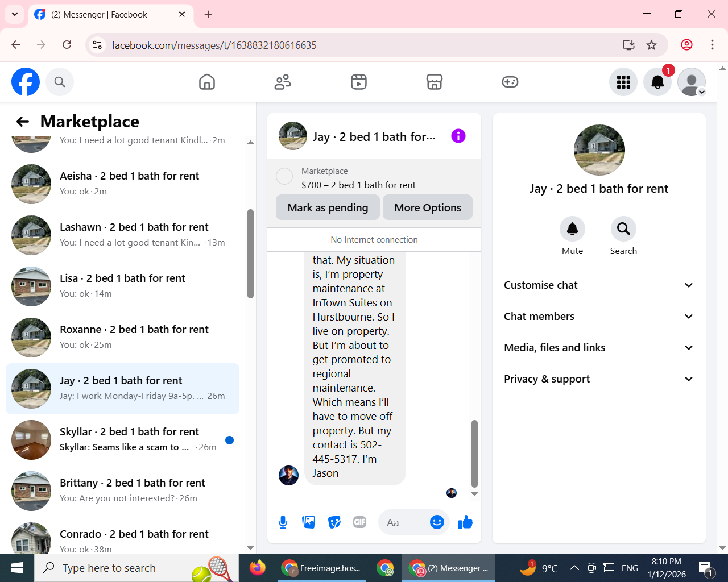Show hidden system tray icons chevron

point(574,568)
